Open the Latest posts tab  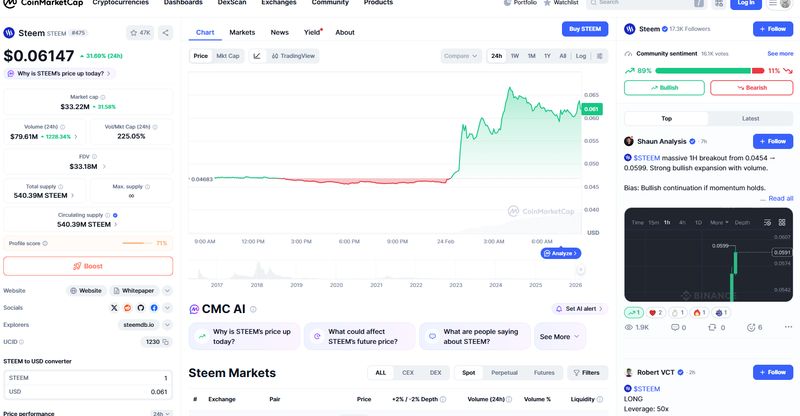coord(750,118)
